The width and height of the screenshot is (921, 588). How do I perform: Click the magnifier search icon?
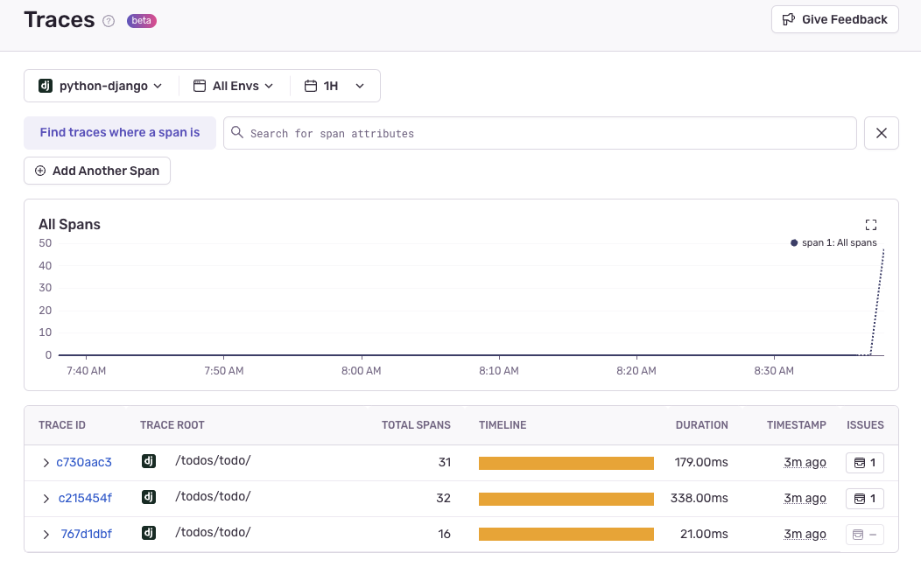236,133
